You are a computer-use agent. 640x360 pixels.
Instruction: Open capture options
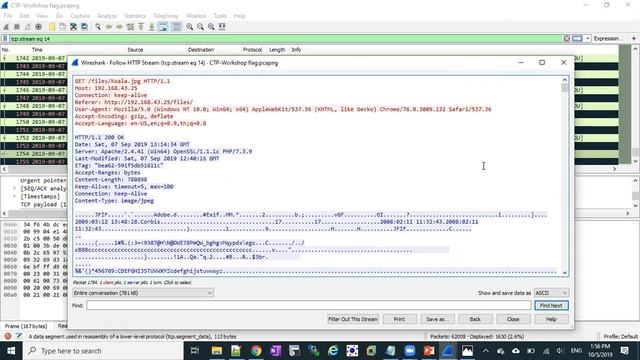point(38,27)
